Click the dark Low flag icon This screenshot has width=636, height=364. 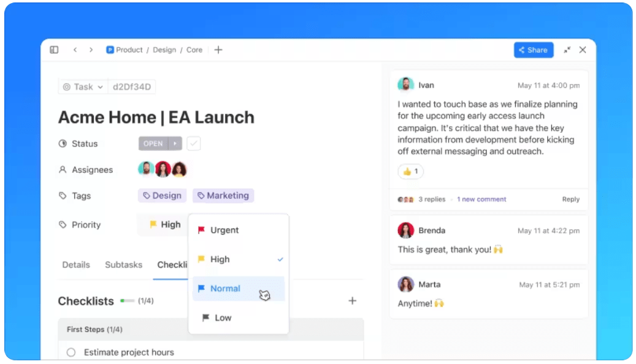click(x=205, y=317)
